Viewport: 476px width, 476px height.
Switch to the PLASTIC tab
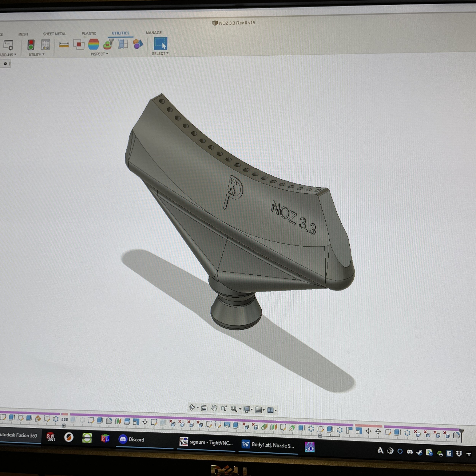89,33
